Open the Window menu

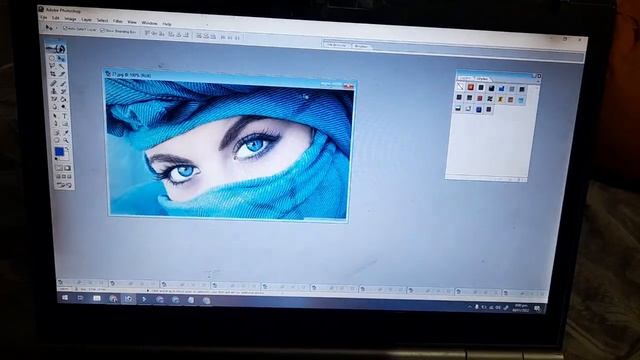(149, 22)
